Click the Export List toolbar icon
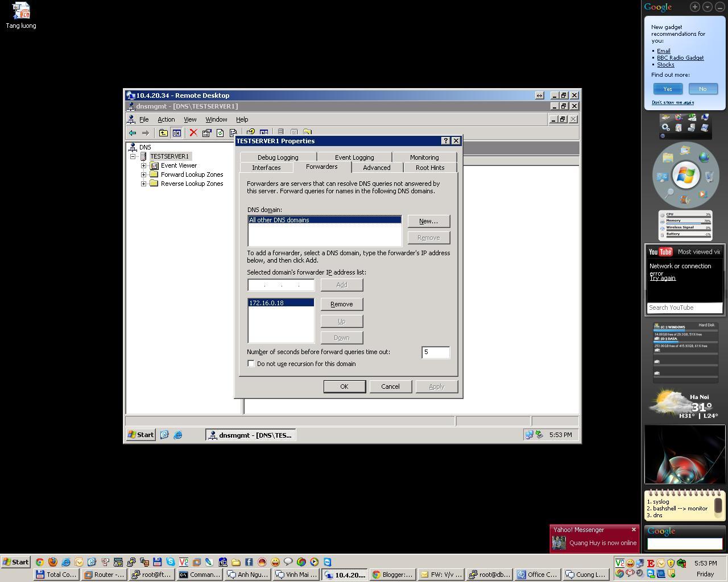Screen dimensions: 728x582 (x=234, y=132)
